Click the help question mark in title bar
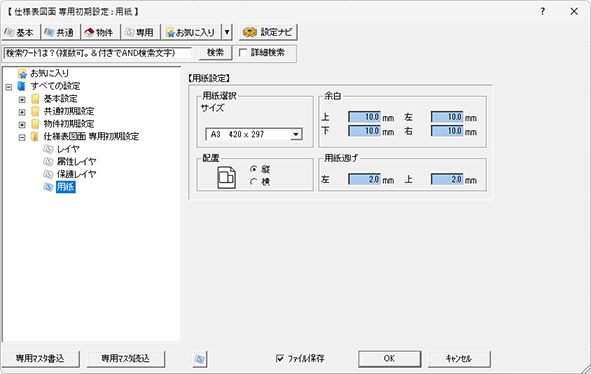Screen dimensions: 591x374 click(542, 11)
